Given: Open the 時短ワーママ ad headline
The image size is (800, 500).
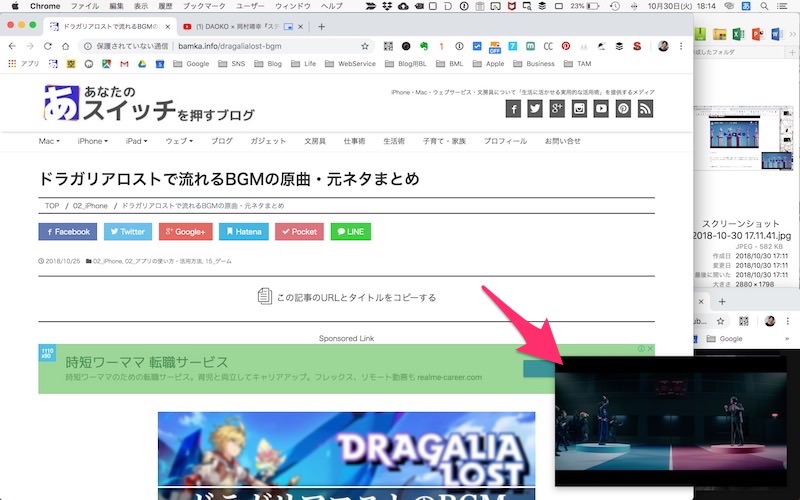Looking at the screenshot, I should tap(147, 362).
